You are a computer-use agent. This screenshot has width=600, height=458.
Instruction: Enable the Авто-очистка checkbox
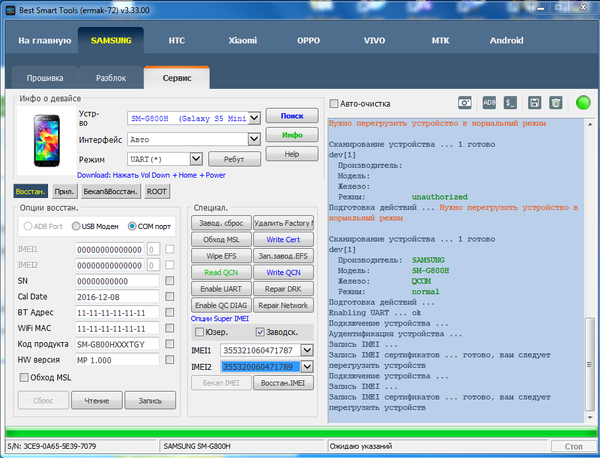pos(335,103)
